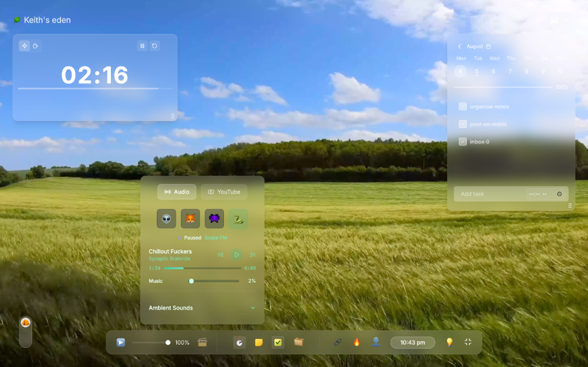Image resolution: width=588 pixels, height=367 pixels.
Task: Toggle the orange scene switch at bottom left
Action: tap(25, 323)
